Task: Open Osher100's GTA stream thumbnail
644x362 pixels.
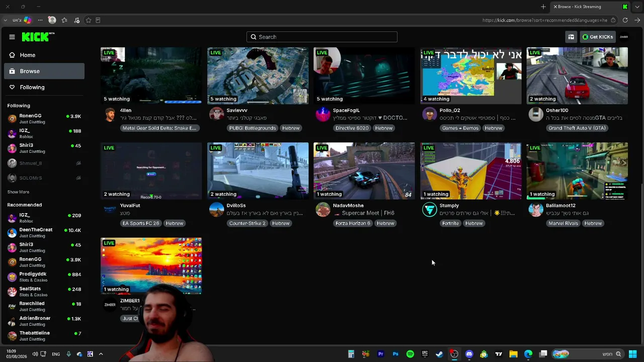Action: (577, 75)
